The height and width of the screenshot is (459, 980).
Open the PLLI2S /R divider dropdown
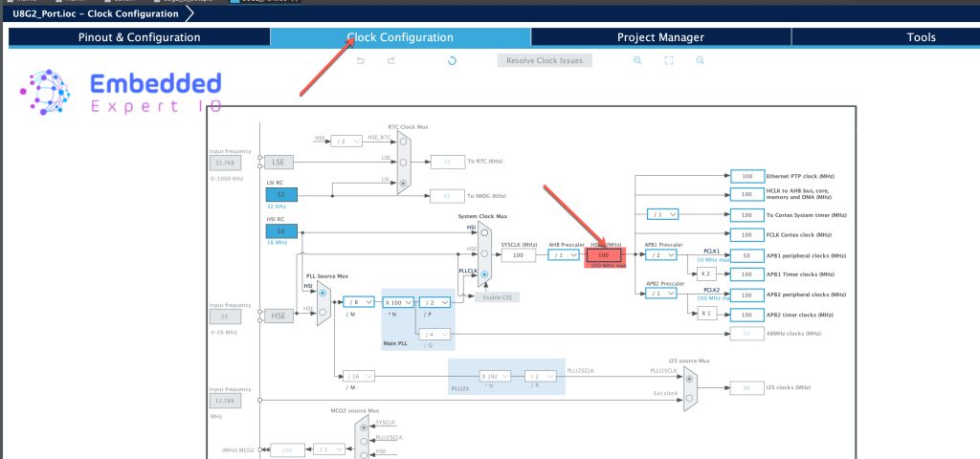(540, 376)
